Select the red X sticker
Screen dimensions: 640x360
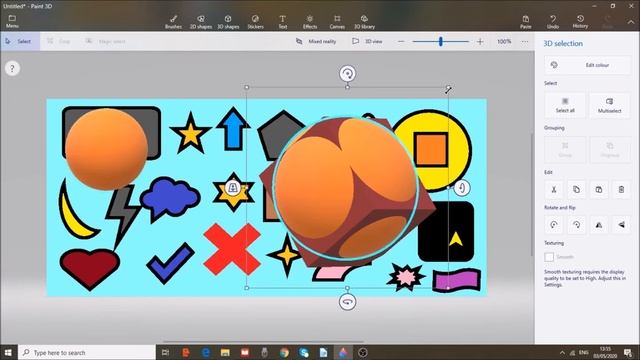pyautogui.click(x=232, y=249)
